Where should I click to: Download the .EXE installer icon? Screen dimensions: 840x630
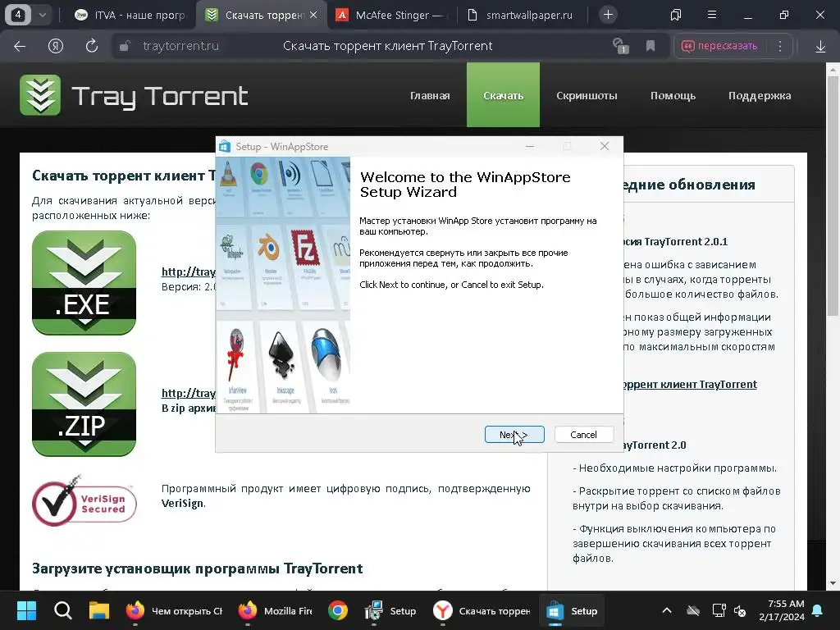click(x=84, y=283)
